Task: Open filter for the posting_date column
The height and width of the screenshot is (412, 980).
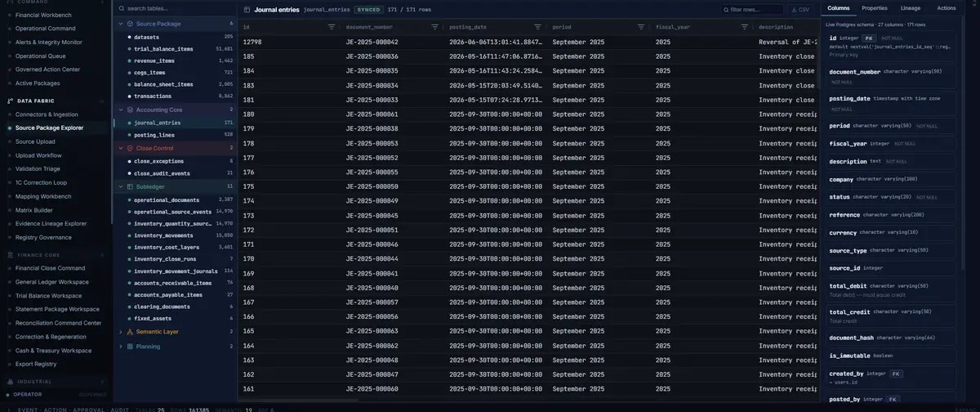Action: 537,27
